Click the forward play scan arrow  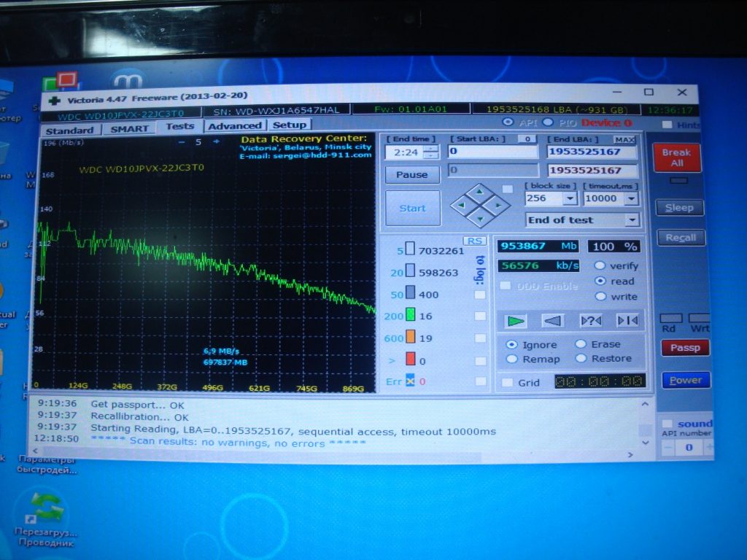(514, 321)
